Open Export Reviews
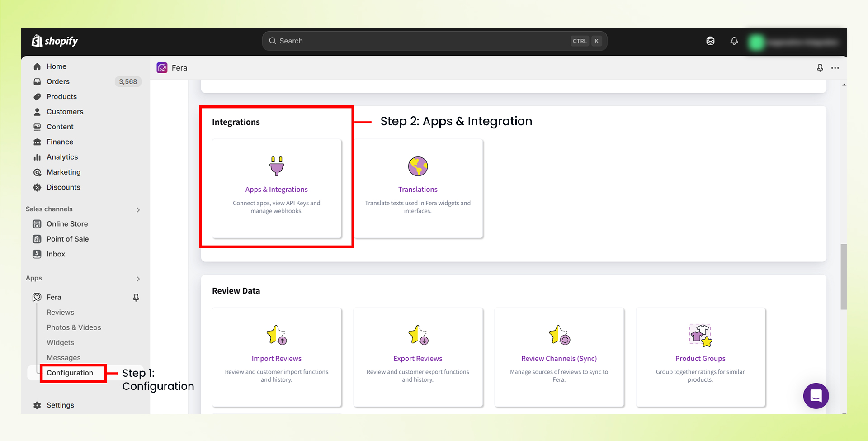 [418, 358]
